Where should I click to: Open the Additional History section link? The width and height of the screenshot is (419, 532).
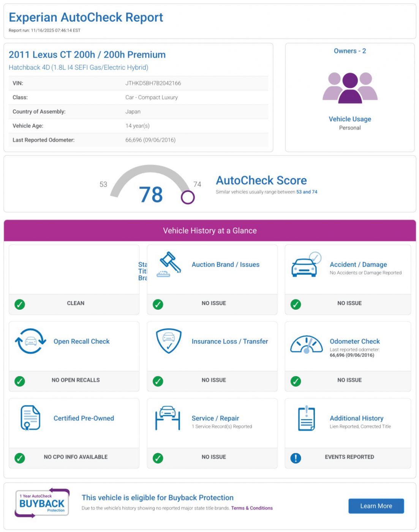pyautogui.click(x=356, y=418)
